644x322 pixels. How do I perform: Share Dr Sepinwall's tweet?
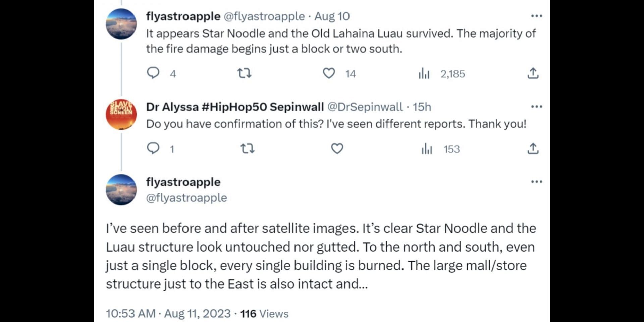pyautogui.click(x=533, y=148)
